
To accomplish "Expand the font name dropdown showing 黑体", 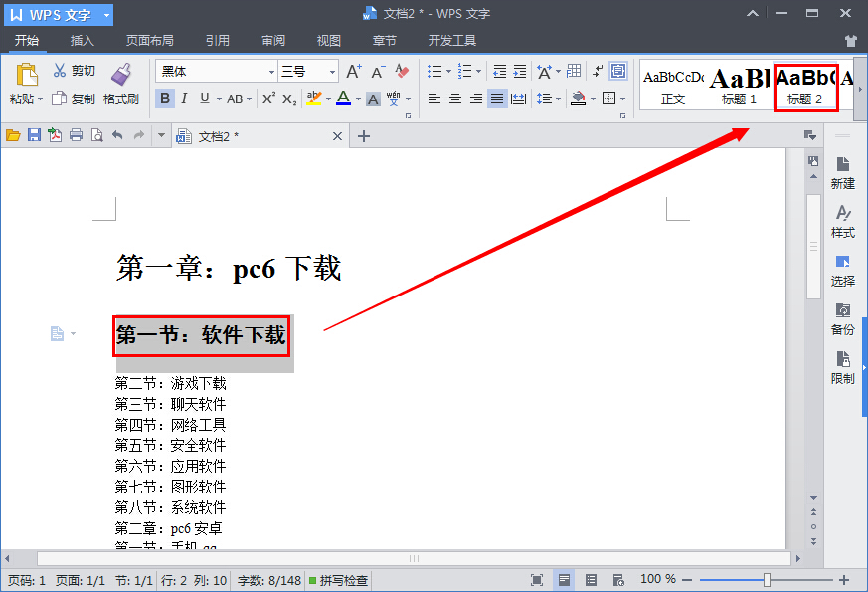I will [271, 72].
